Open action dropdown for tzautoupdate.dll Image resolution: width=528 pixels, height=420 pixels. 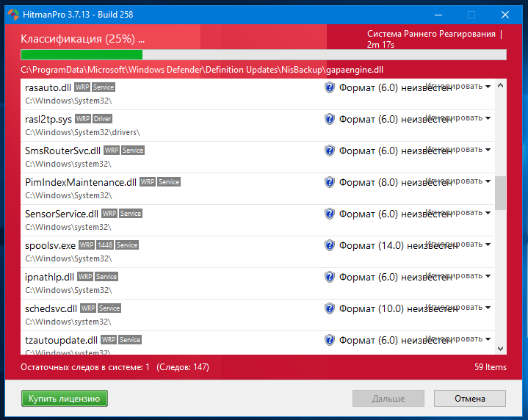coord(488,338)
